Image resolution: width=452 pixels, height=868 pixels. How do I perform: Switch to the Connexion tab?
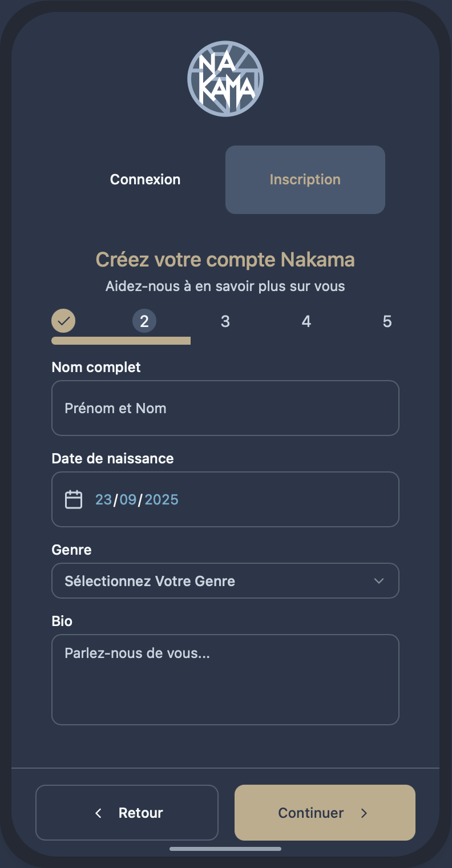point(145,179)
